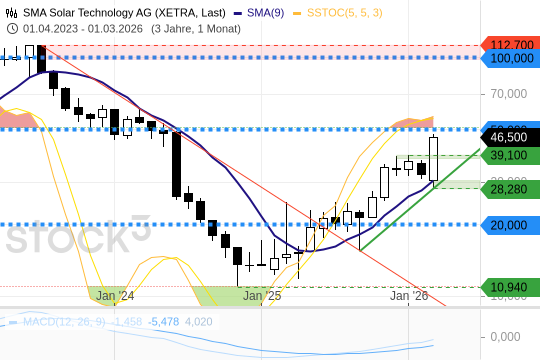Click the green 39,100 price label
Viewport: 540px width, 360px height.
(510, 155)
